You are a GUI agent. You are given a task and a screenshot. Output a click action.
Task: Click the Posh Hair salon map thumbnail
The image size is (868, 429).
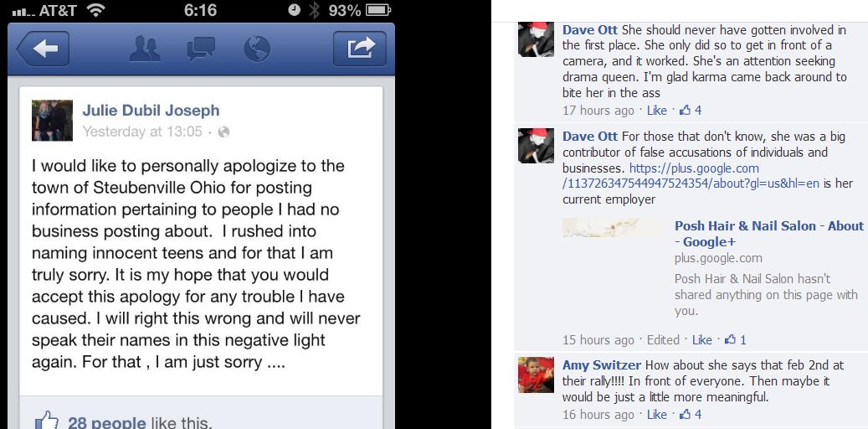614,228
